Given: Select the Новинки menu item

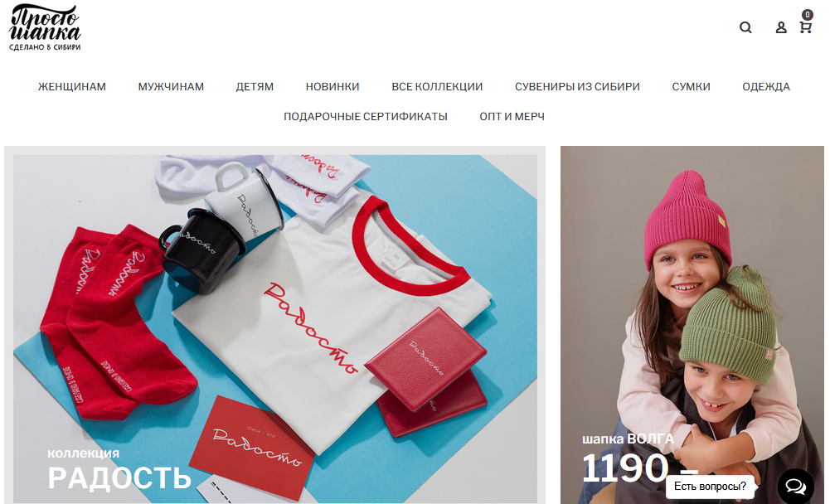Looking at the screenshot, I should (x=332, y=87).
